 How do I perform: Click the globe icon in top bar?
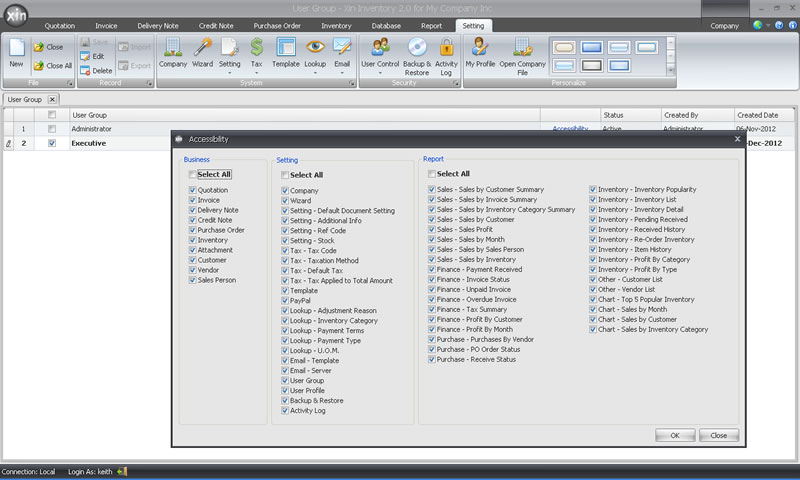click(758, 25)
